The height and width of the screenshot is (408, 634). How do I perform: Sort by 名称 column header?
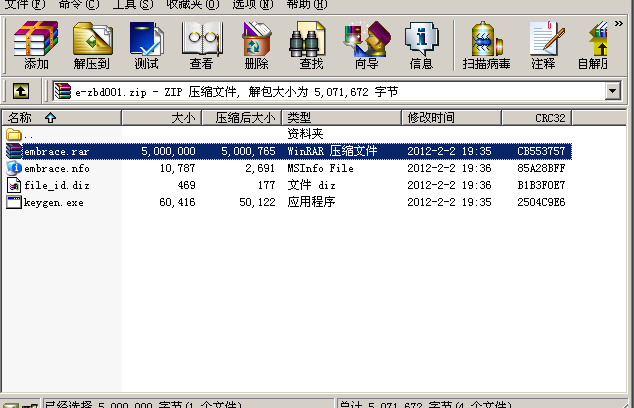(62, 118)
